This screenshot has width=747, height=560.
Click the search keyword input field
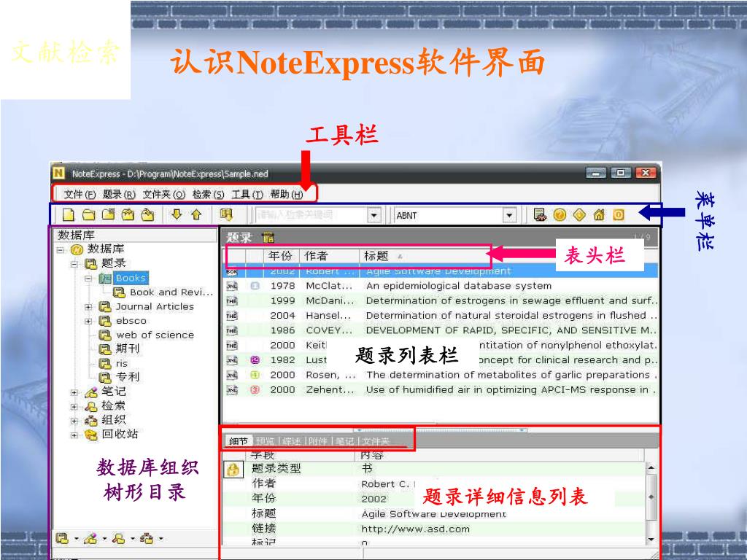311,215
